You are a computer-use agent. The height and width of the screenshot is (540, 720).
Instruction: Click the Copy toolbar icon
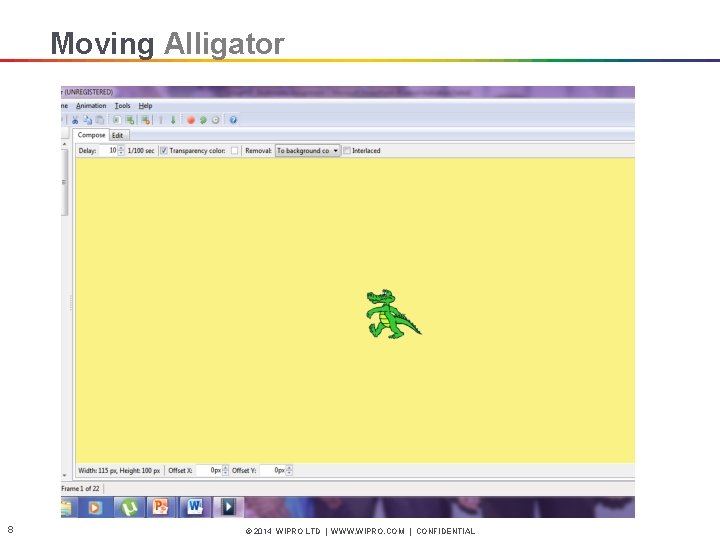[x=87, y=120]
